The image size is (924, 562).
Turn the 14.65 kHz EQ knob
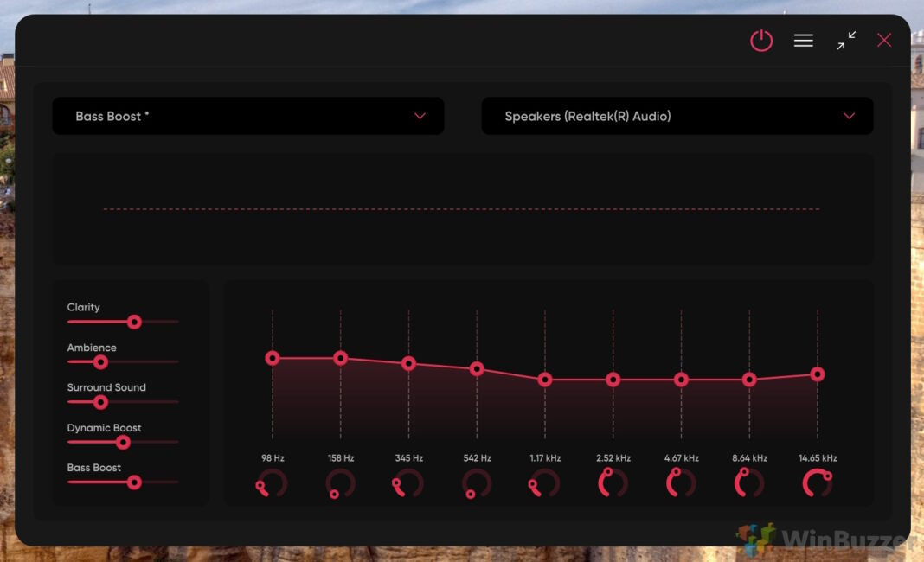click(x=816, y=484)
